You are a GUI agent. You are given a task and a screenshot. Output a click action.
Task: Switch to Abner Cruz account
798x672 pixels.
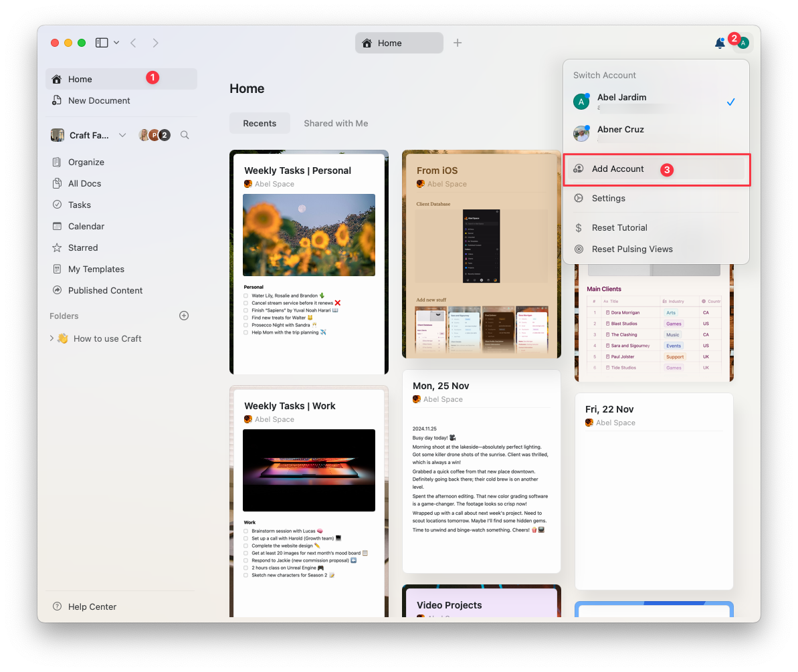656,133
